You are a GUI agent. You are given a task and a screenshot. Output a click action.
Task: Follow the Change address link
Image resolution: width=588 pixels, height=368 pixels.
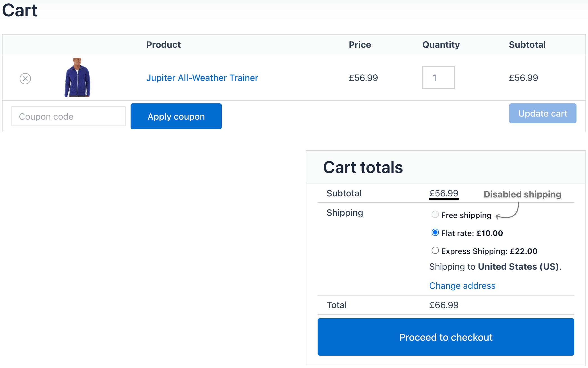coord(462,286)
